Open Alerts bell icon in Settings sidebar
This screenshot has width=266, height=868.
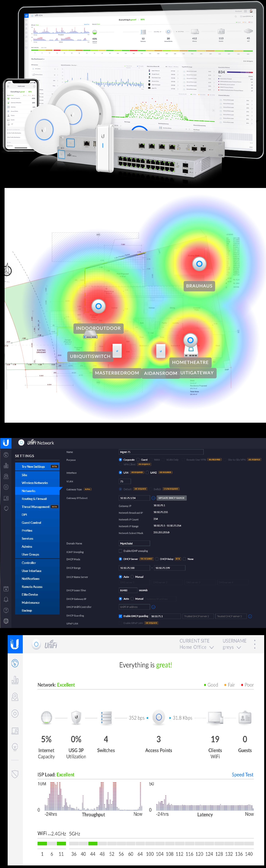6,600
